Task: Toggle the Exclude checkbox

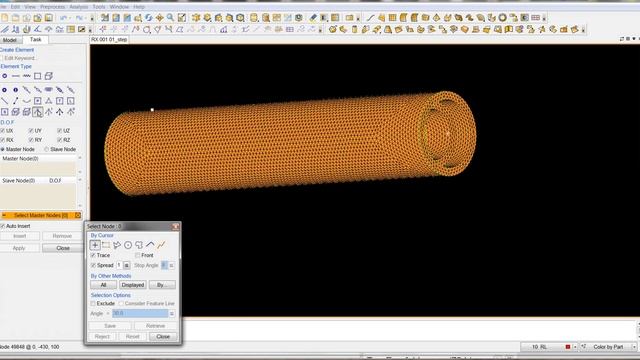Action: click(93, 304)
